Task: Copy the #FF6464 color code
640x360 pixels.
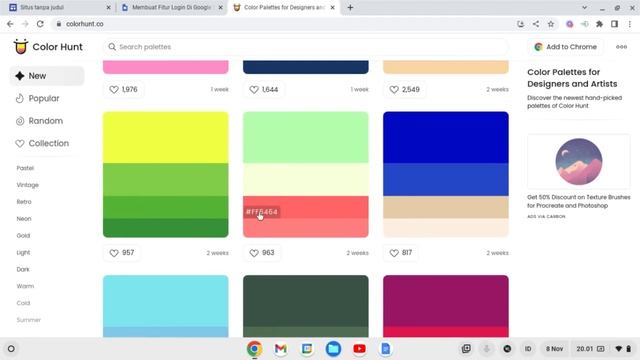Action: [x=262, y=212]
